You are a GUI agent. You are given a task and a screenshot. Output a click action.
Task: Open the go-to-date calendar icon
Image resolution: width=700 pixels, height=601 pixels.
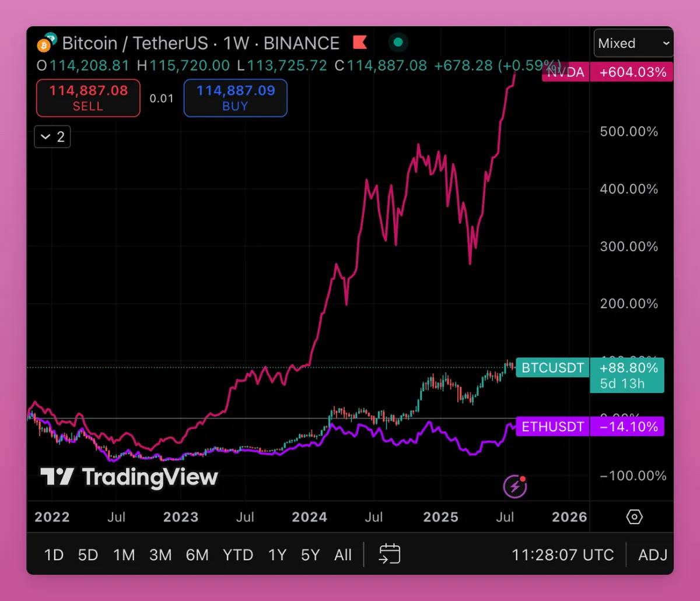click(x=389, y=554)
